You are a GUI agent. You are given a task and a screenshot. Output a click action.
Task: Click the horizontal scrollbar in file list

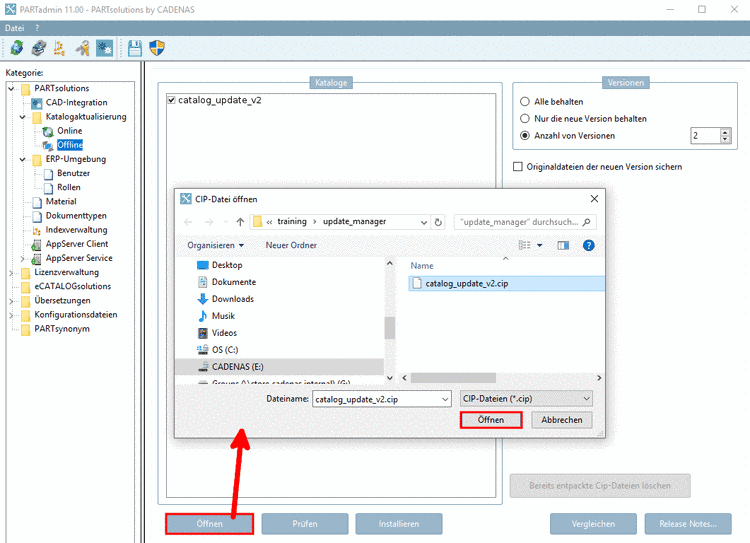pyautogui.click(x=453, y=378)
